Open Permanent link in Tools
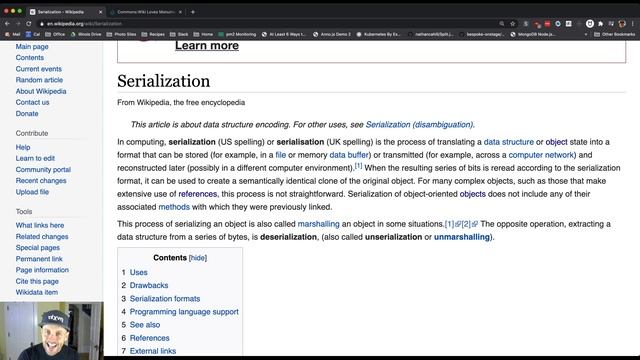This screenshot has height=360, width=640. 39,259
